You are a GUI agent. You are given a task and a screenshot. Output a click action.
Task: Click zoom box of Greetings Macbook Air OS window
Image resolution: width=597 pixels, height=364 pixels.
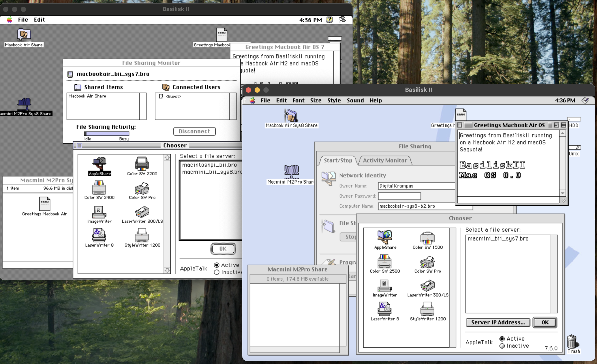pyautogui.click(x=557, y=125)
